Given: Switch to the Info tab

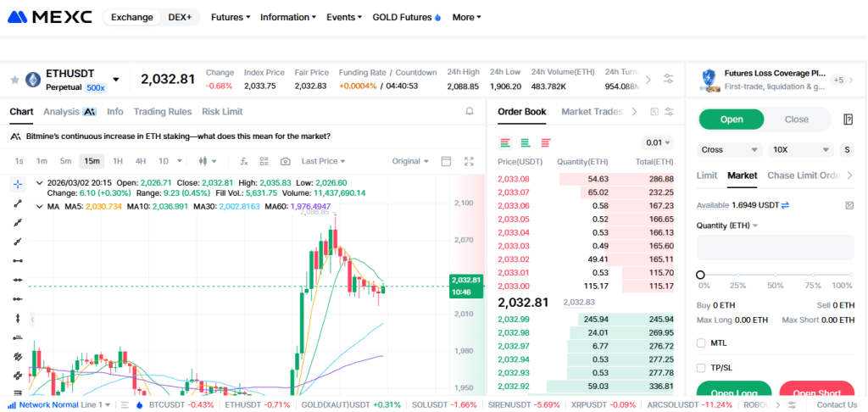Looking at the screenshot, I should click(115, 111).
